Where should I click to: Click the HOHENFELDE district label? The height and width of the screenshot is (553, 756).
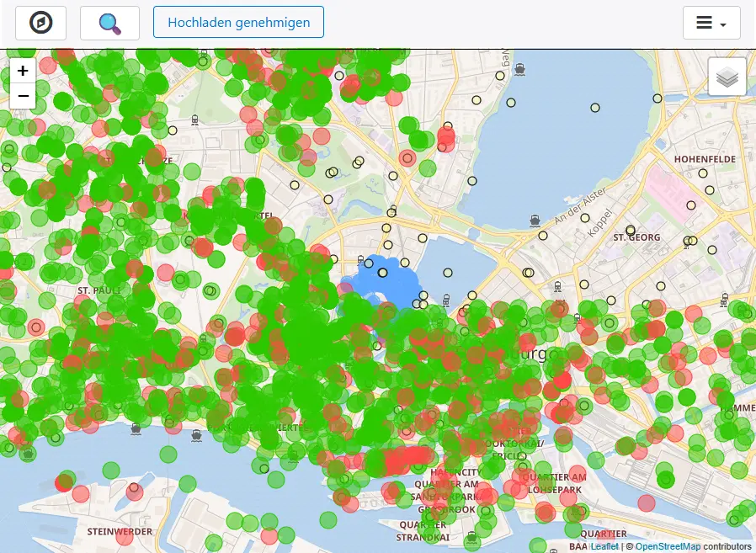(x=705, y=159)
